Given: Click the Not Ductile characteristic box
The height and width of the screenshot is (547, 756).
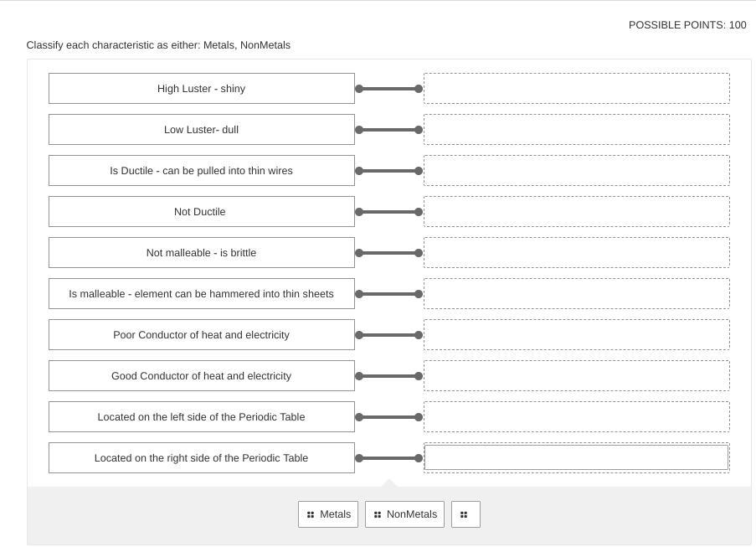Looking at the screenshot, I should coord(202,212).
